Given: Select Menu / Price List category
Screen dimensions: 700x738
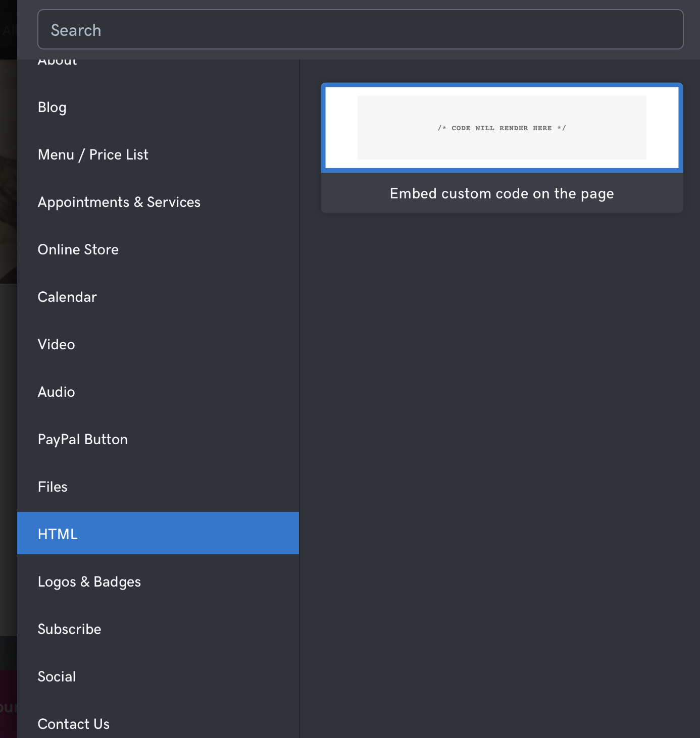Looking at the screenshot, I should [93, 155].
